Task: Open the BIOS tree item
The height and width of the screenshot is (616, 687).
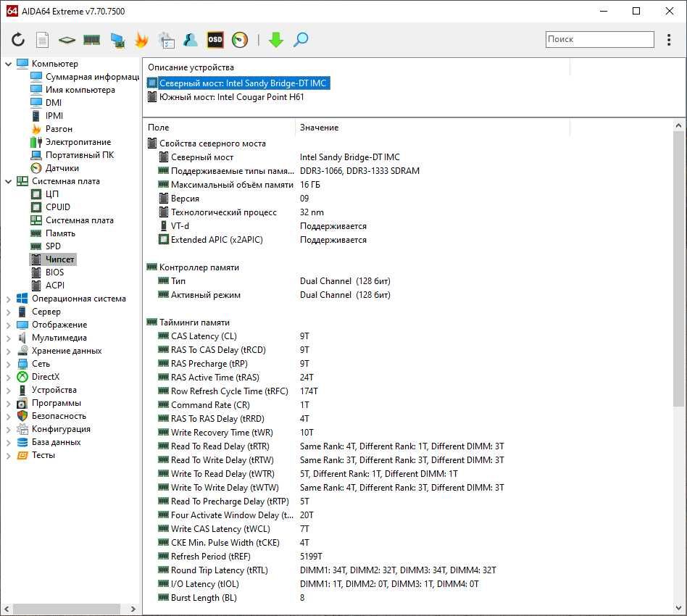Action: click(48, 272)
